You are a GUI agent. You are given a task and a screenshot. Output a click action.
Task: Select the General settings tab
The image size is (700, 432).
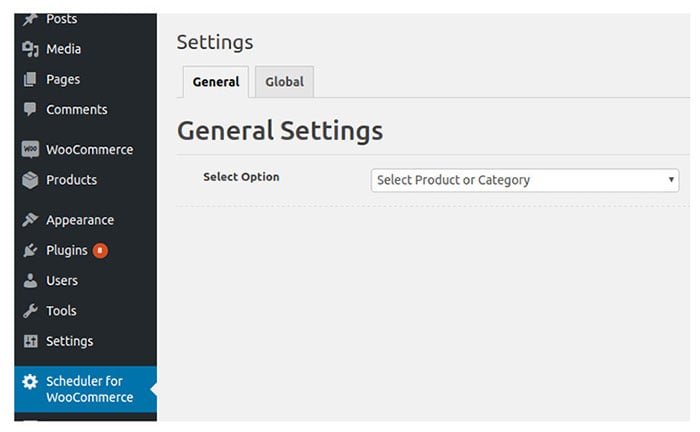coord(215,82)
